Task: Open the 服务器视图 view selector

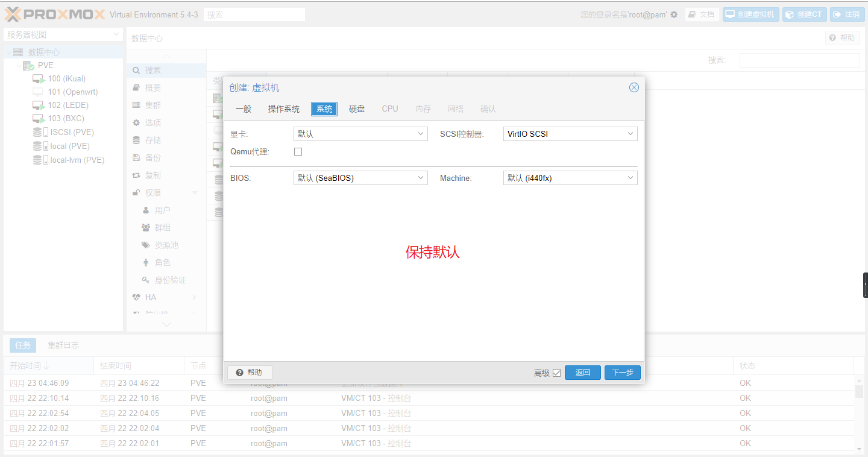Action: pos(63,35)
